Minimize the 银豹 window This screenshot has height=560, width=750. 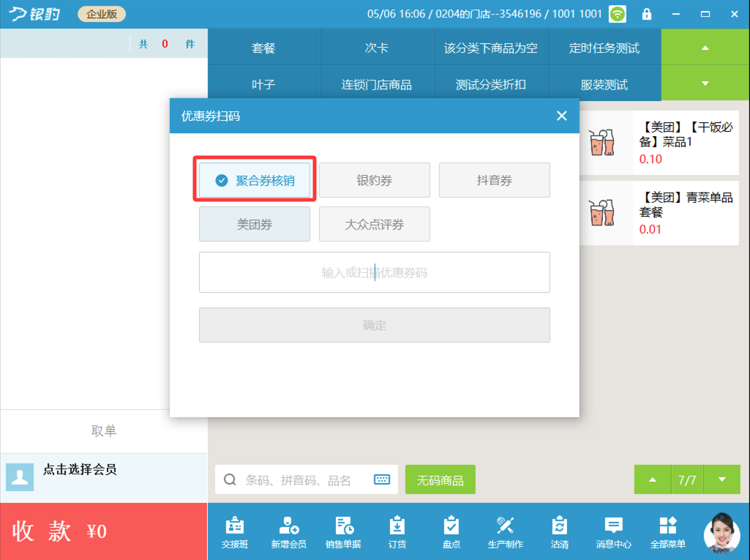676,14
